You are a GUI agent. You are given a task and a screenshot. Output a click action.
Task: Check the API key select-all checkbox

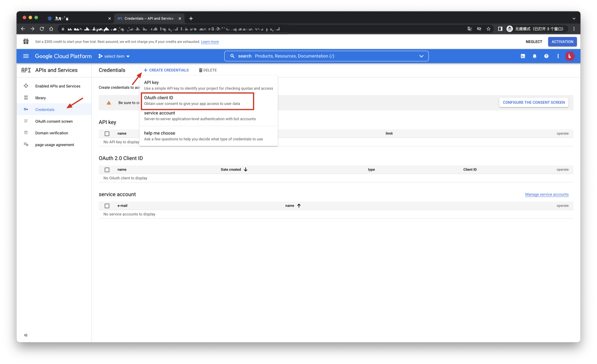(x=107, y=134)
